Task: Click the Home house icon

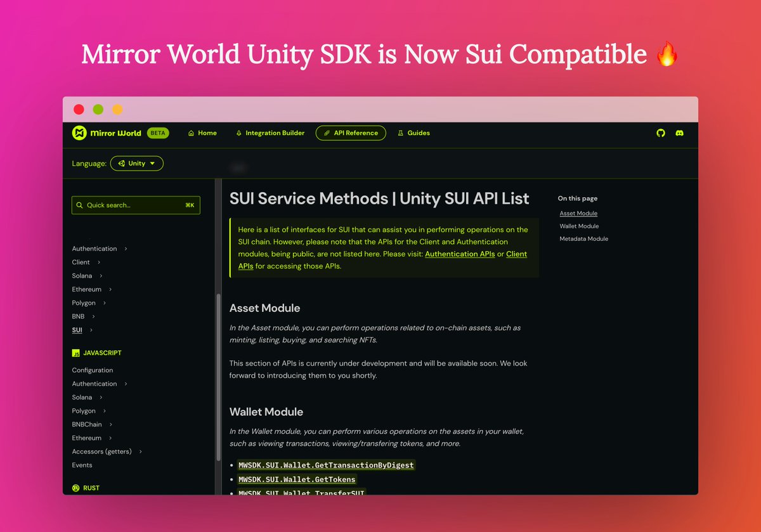Action: 191,133
